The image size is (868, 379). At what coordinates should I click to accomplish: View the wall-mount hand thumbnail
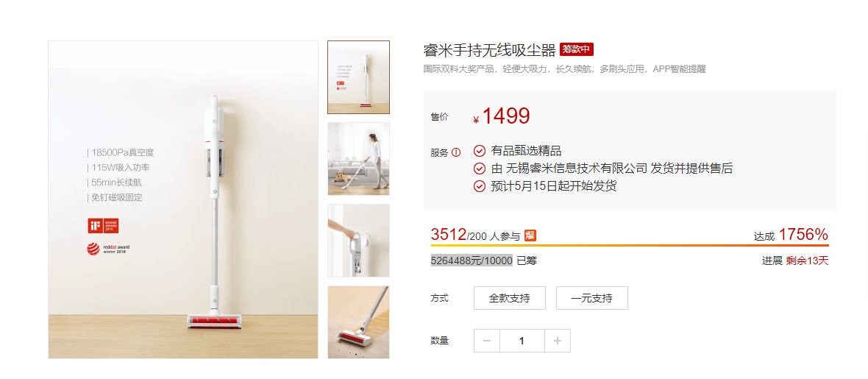(x=358, y=241)
